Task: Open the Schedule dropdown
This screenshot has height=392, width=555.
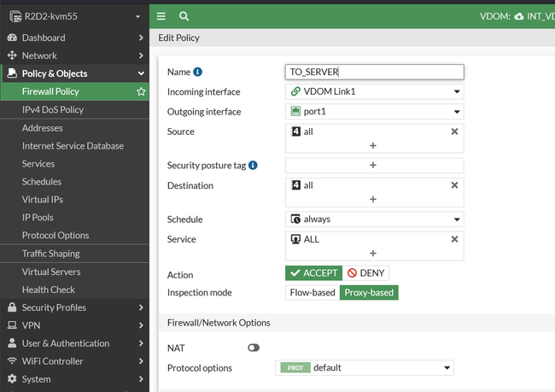Action: (x=374, y=219)
